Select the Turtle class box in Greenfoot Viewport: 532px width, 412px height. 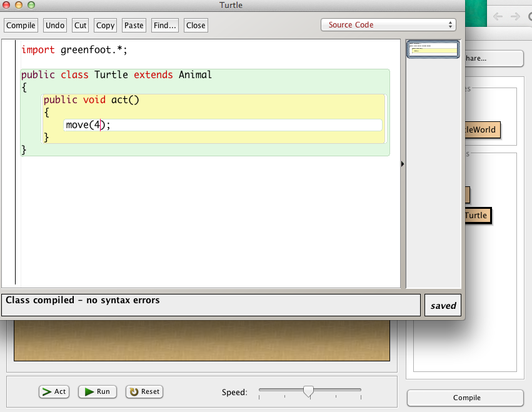click(x=478, y=216)
